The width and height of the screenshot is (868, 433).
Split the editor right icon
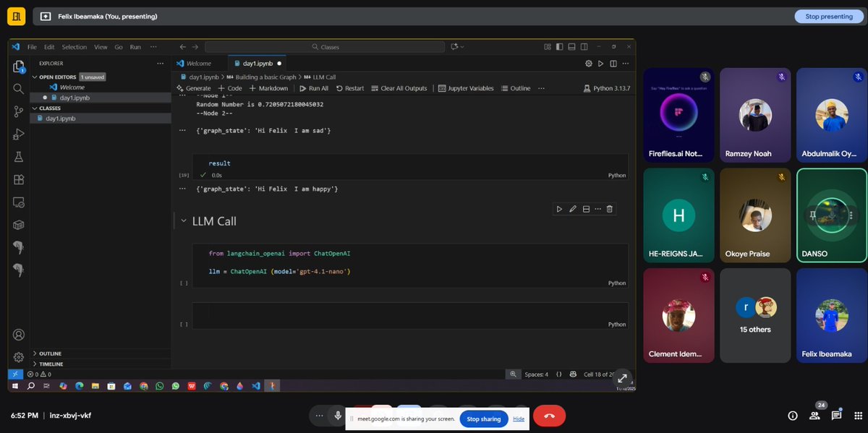tap(613, 64)
